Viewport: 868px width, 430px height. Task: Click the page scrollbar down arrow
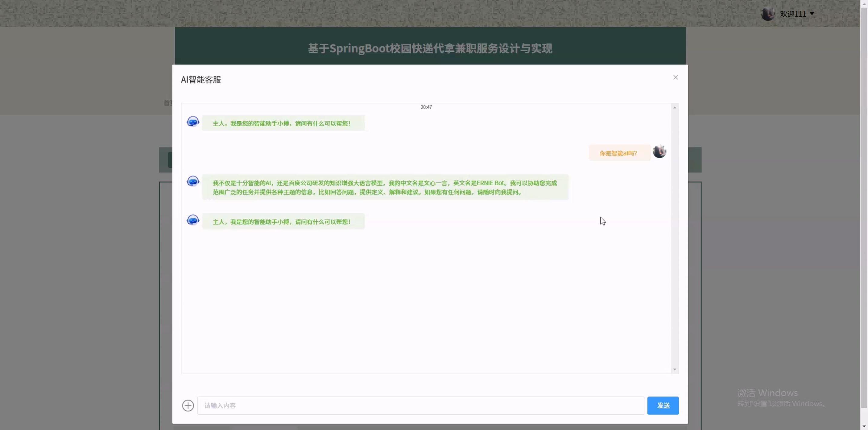pyautogui.click(x=864, y=427)
